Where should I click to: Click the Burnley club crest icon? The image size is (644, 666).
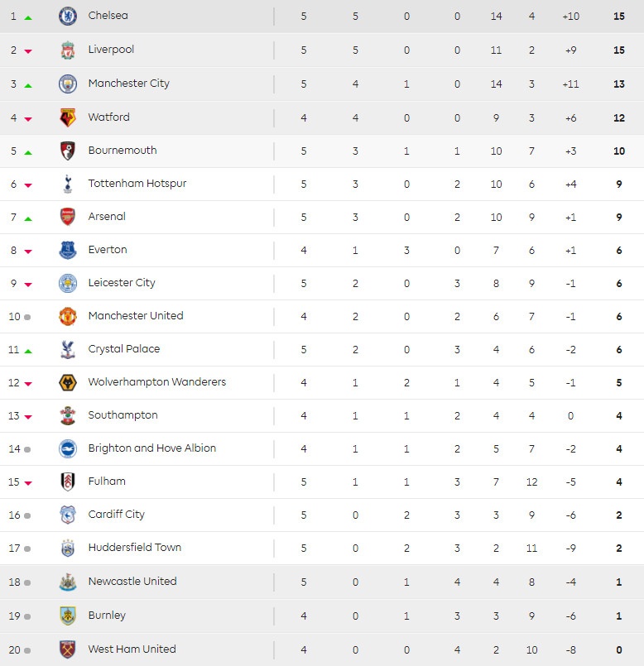coord(68,616)
